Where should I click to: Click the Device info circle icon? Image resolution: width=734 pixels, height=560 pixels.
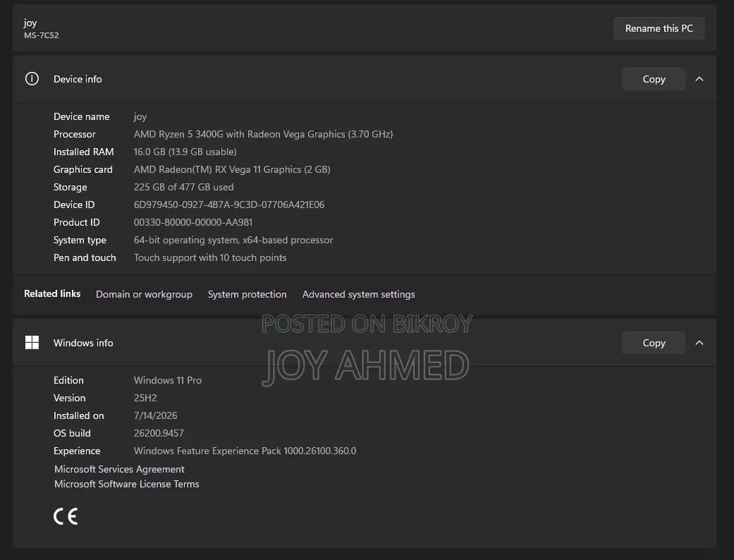(32, 79)
